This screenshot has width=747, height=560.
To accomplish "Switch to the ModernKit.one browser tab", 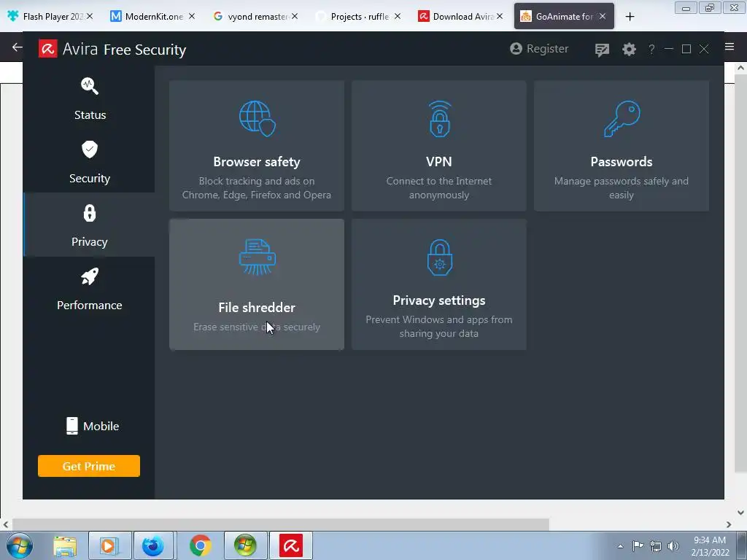I will [152, 16].
